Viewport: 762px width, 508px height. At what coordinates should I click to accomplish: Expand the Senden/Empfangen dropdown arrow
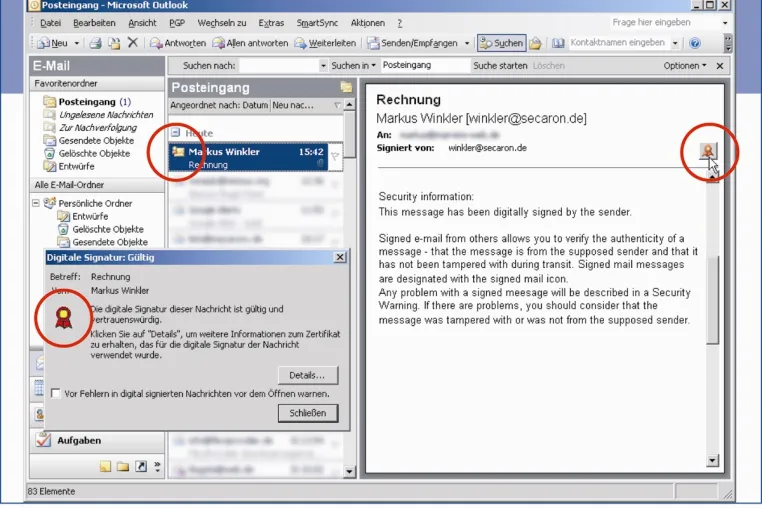point(467,43)
